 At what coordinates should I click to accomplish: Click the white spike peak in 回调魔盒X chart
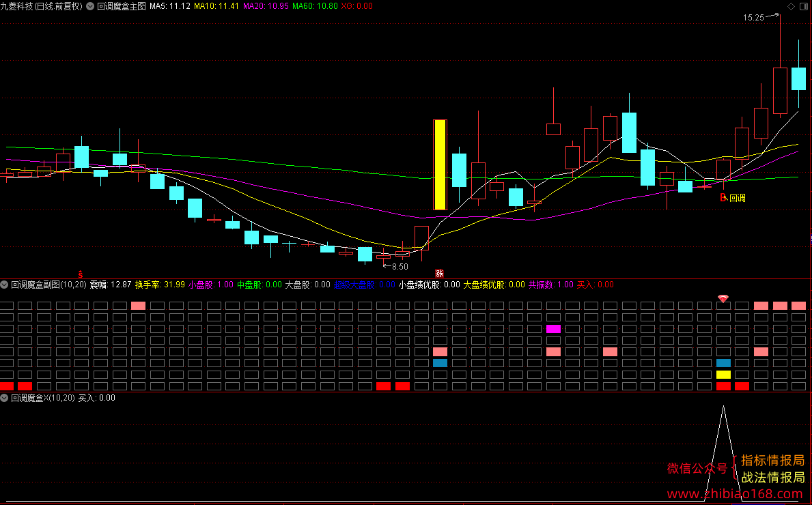pyautogui.click(x=723, y=407)
